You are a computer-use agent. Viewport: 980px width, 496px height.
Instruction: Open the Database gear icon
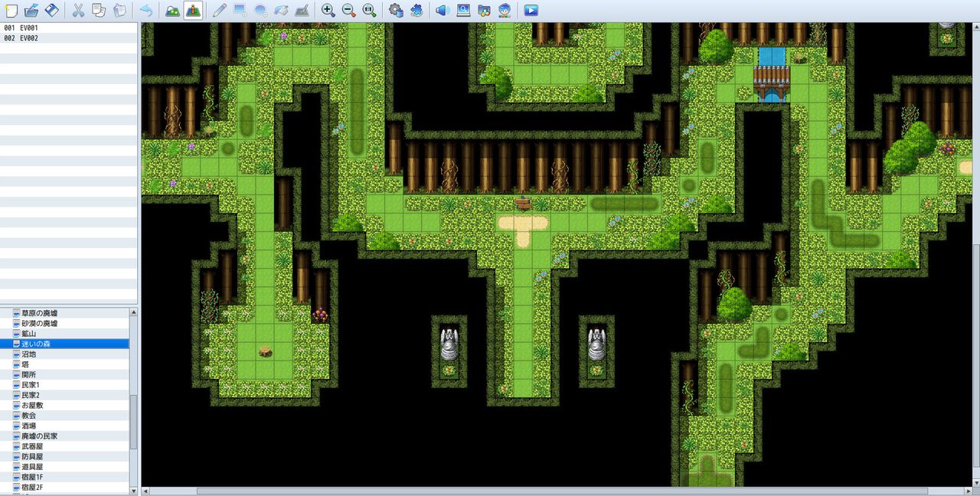396,11
